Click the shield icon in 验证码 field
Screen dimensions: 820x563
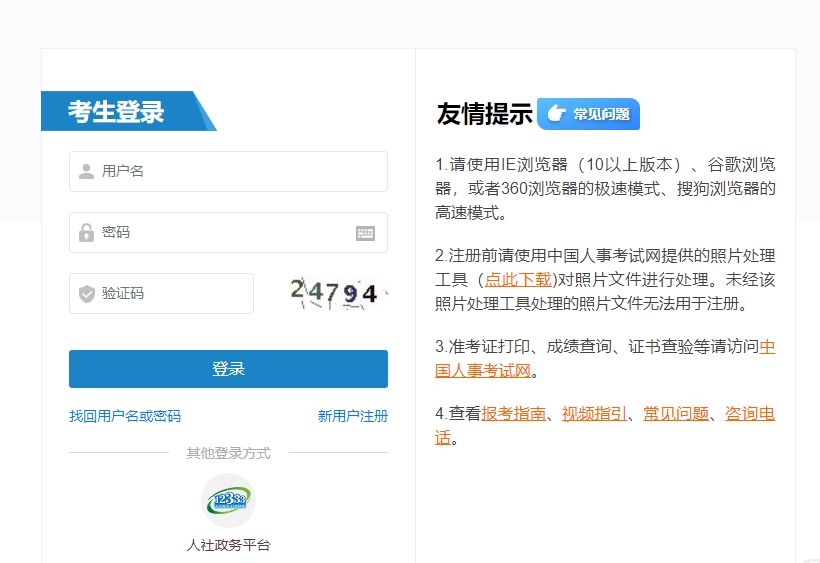coord(87,294)
